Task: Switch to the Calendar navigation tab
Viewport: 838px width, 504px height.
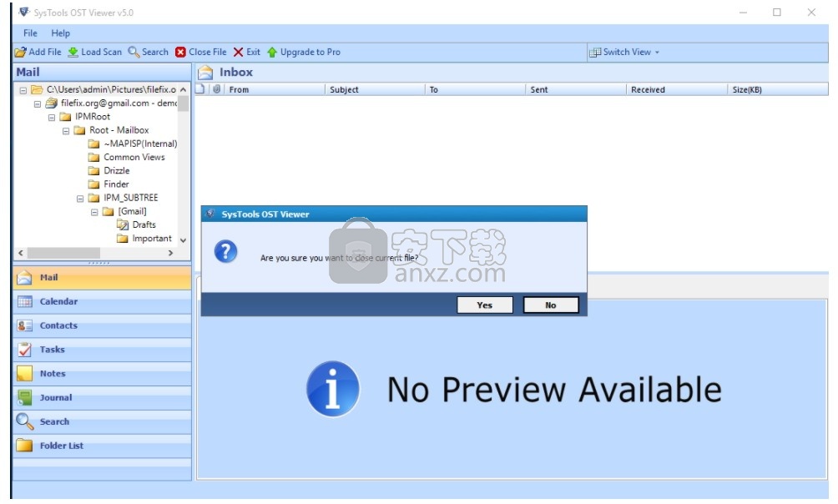Action: coord(102,301)
